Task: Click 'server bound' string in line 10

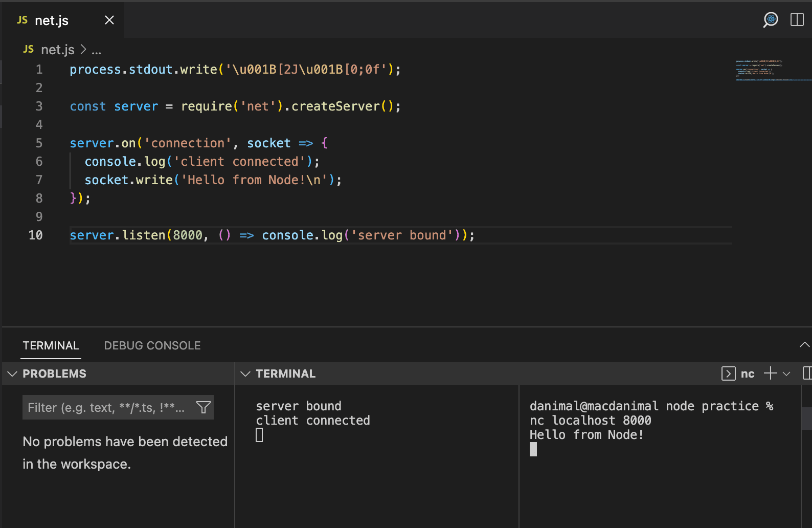Action: [402, 235]
